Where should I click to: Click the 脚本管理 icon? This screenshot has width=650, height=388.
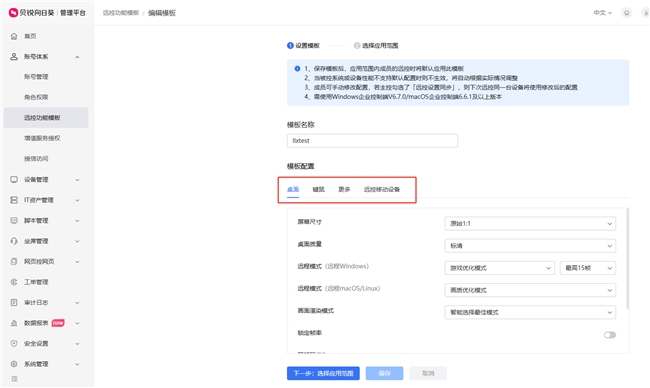pyautogui.click(x=14, y=221)
